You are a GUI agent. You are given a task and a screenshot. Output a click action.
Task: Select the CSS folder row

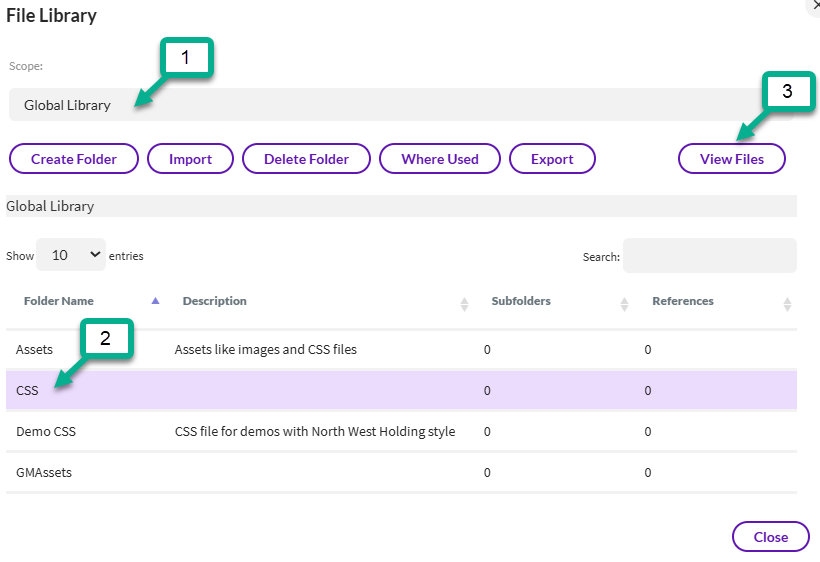click(27, 391)
